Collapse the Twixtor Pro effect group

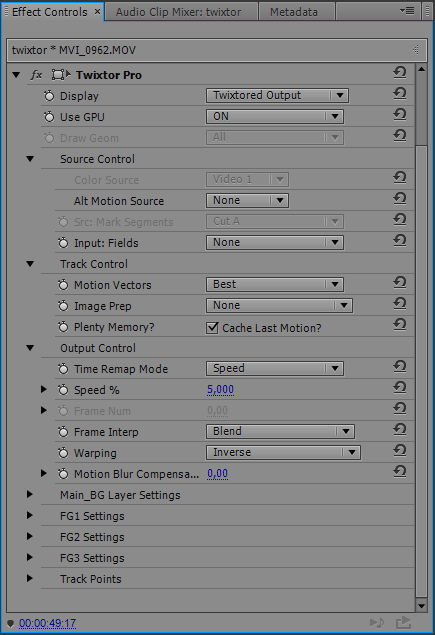coord(16,75)
